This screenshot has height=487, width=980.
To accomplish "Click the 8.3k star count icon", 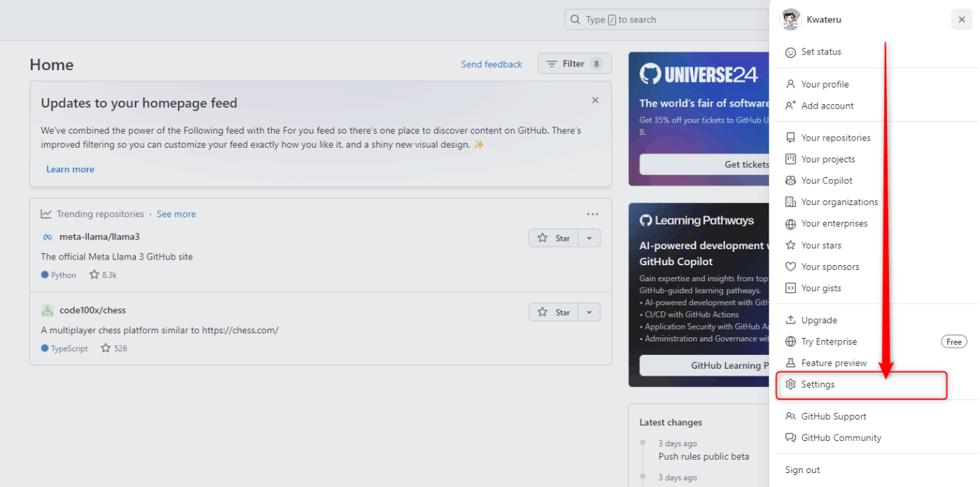I will pyautogui.click(x=94, y=275).
